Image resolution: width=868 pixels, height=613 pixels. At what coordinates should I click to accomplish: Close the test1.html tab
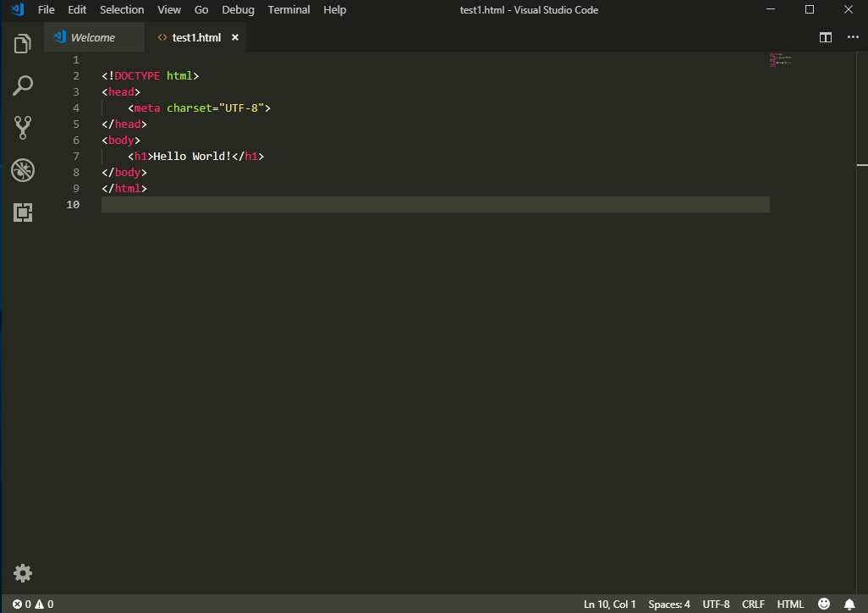235,37
